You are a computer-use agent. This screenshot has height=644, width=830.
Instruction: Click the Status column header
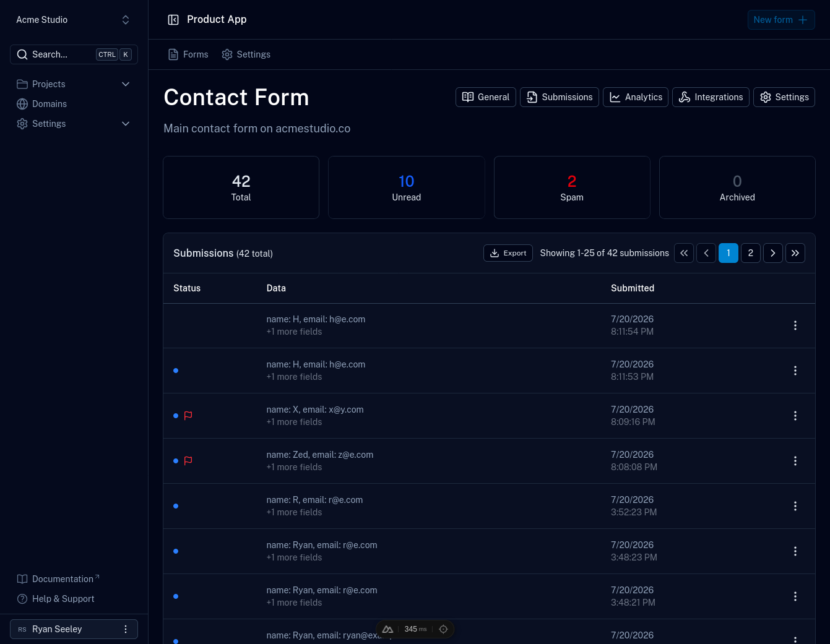pos(187,288)
